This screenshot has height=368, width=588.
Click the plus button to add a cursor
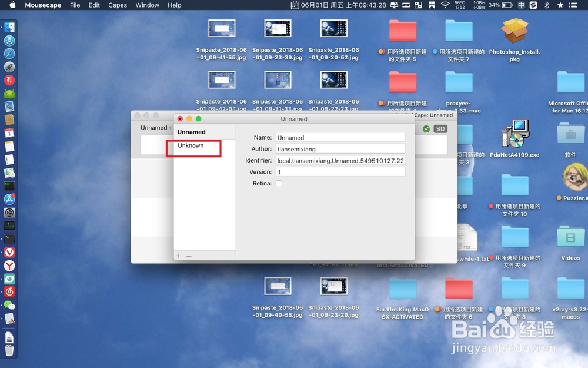(179, 256)
